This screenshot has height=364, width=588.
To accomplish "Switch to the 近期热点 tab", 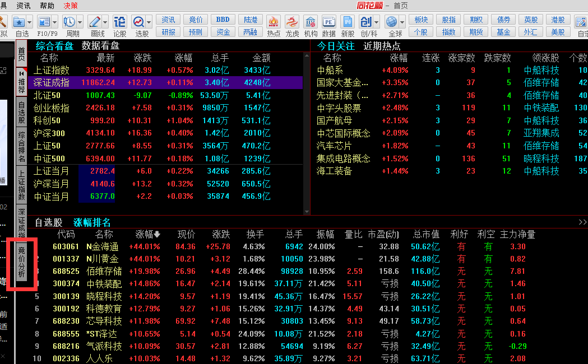I will [x=382, y=46].
